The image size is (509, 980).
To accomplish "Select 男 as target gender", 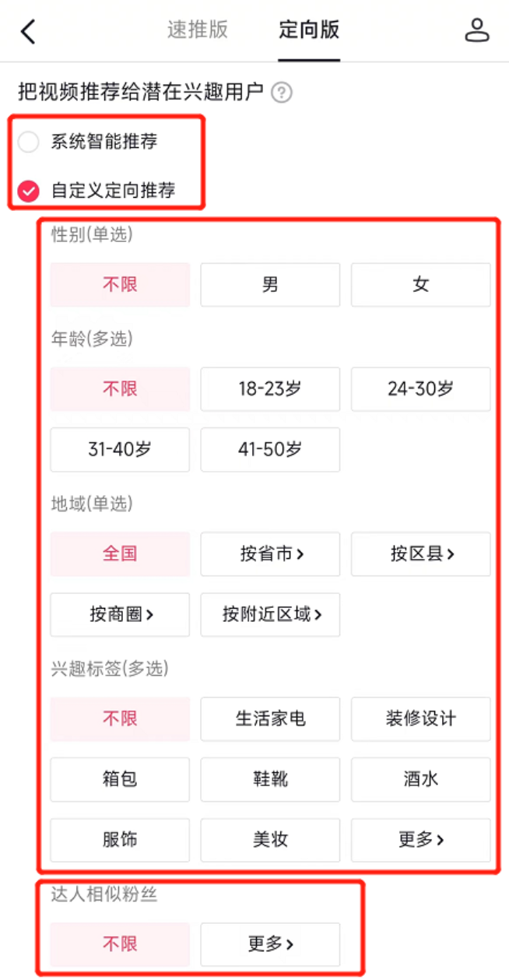I will point(269,284).
